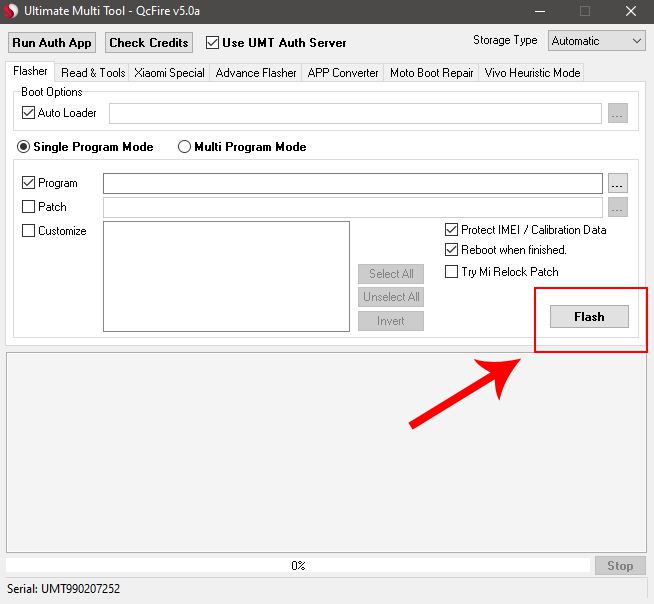The image size is (654, 604).
Task: Switch to the Flasher tab
Action: coord(30,71)
